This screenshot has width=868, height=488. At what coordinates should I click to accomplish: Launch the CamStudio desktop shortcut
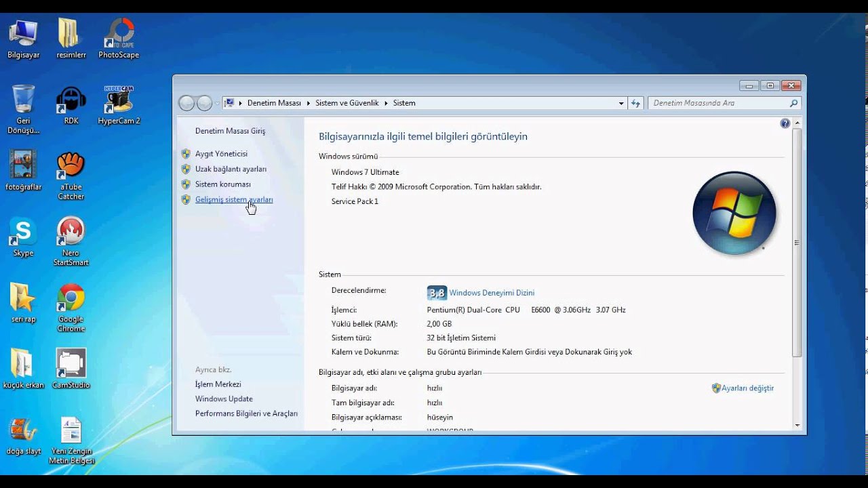pos(71,369)
